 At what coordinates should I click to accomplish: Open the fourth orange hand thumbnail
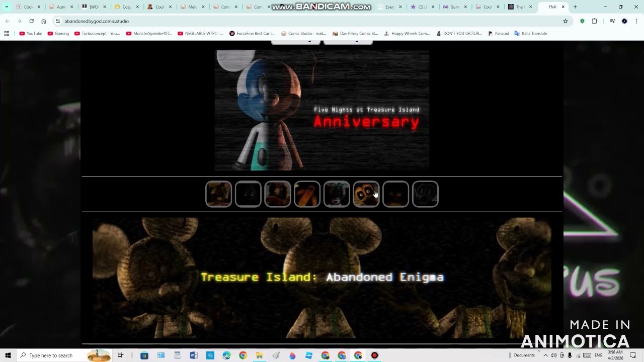click(307, 194)
